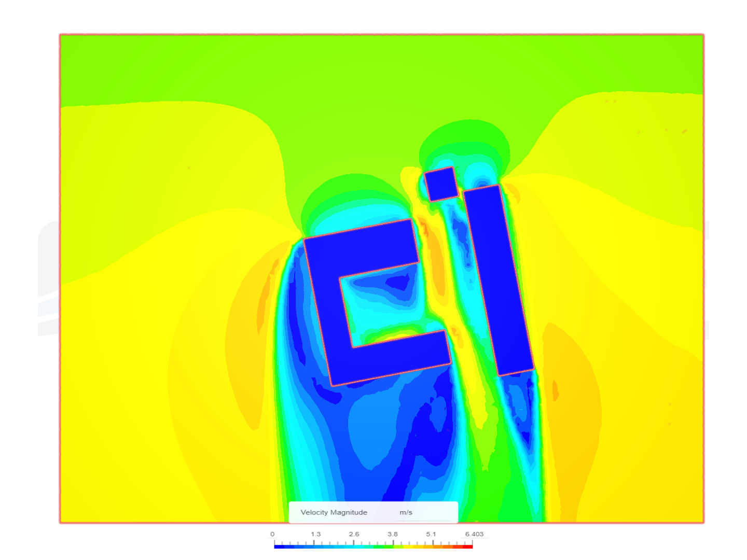Click the Velocity Magnitude legend label
The height and width of the screenshot is (560, 747).
tap(334, 512)
